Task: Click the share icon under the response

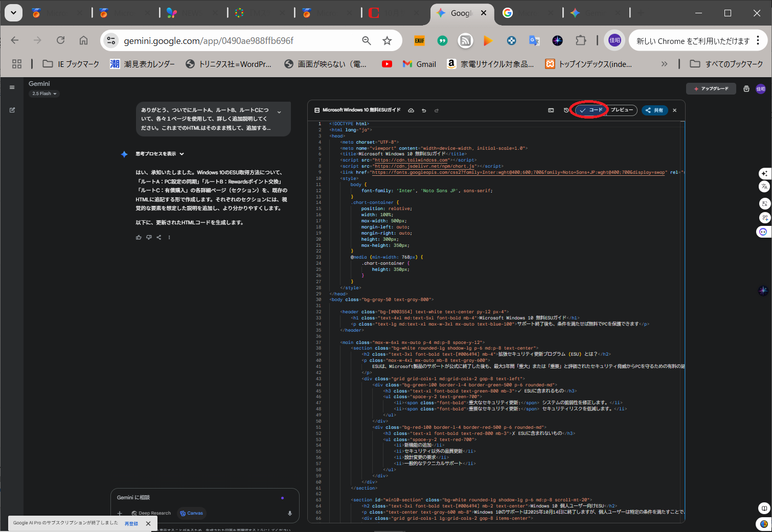Action: [158, 237]
